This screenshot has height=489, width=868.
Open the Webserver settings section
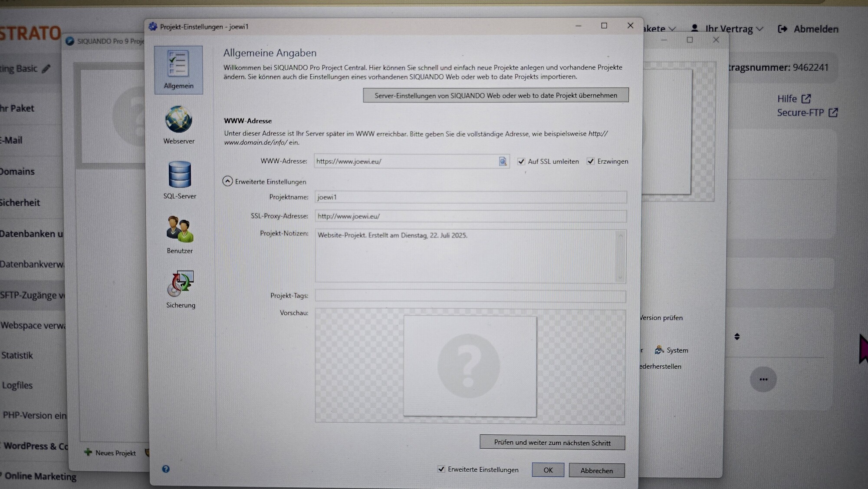179,125
